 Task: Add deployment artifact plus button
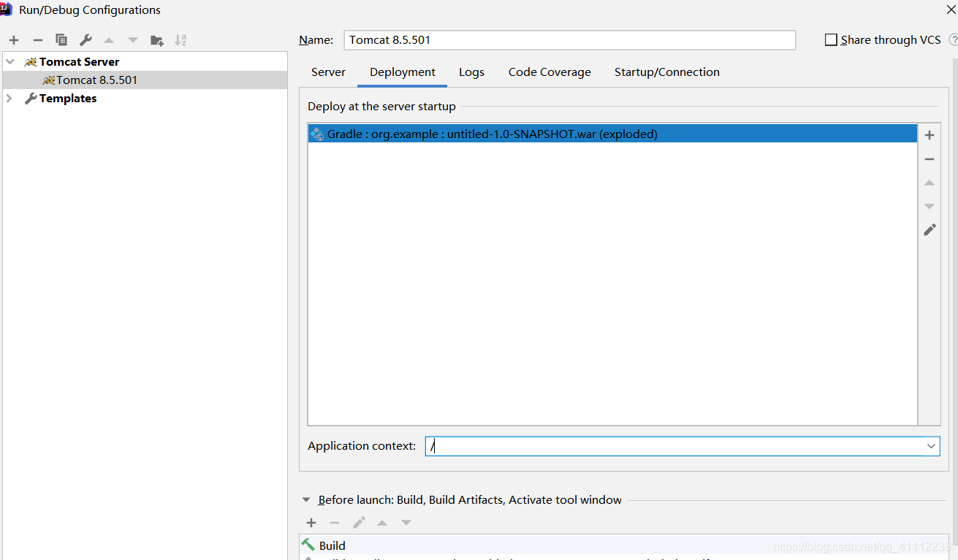(930, 135)
